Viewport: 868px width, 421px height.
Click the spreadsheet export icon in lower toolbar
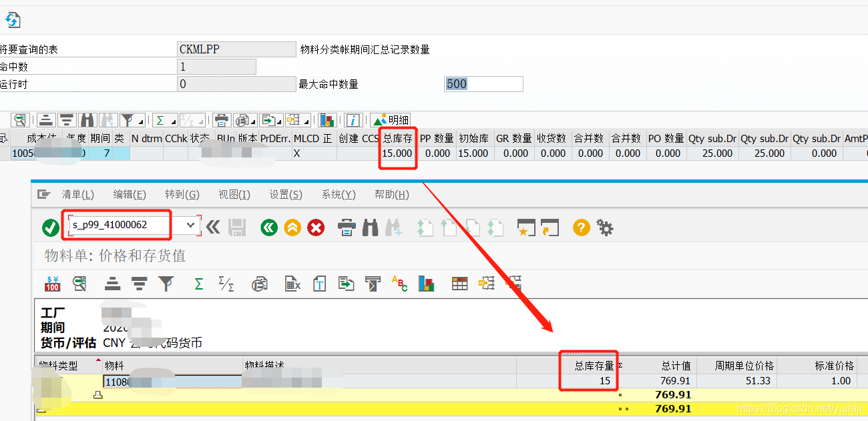[292, 284]
